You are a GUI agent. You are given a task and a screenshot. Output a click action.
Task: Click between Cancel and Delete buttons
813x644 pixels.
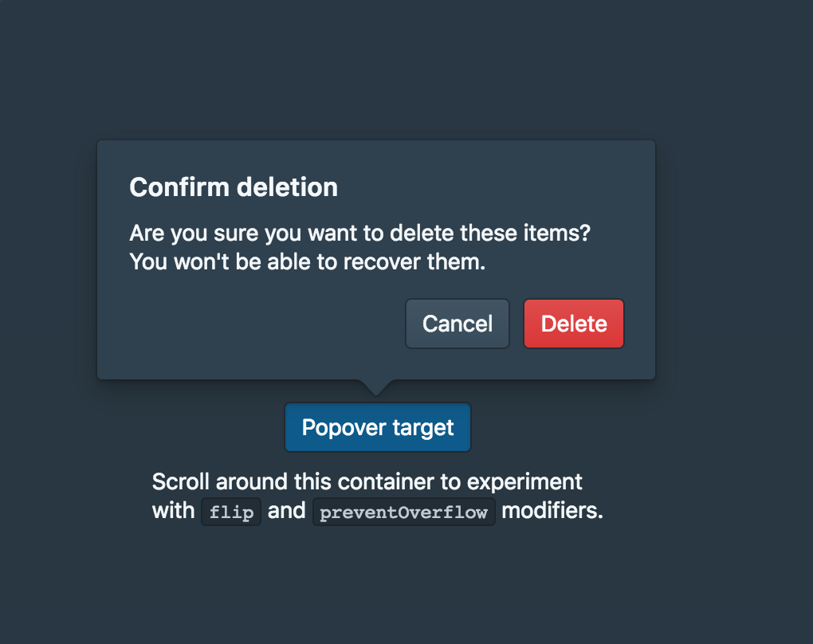pyautogui.click(x=516, y=324)
